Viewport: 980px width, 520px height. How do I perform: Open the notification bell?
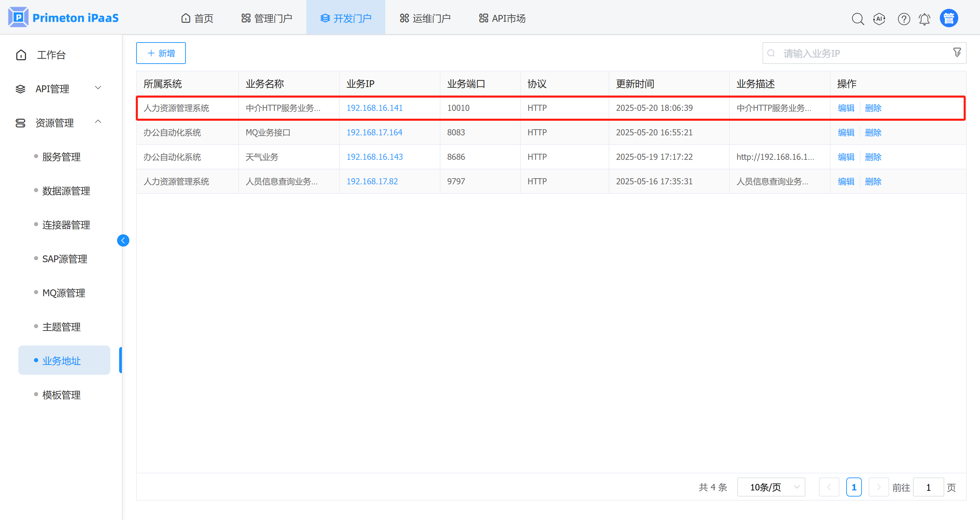pyautogui.click(x=925, y=19)
